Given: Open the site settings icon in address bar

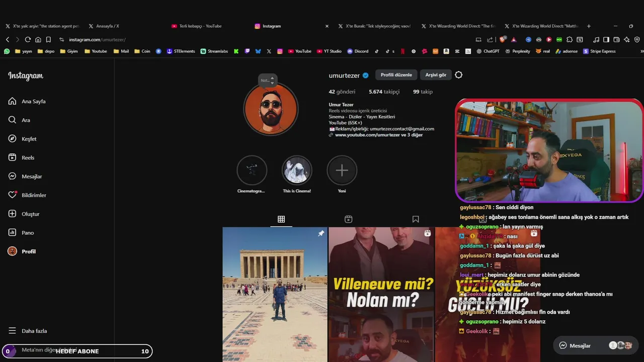Looking at the screenshot, I should click(61, 40).
